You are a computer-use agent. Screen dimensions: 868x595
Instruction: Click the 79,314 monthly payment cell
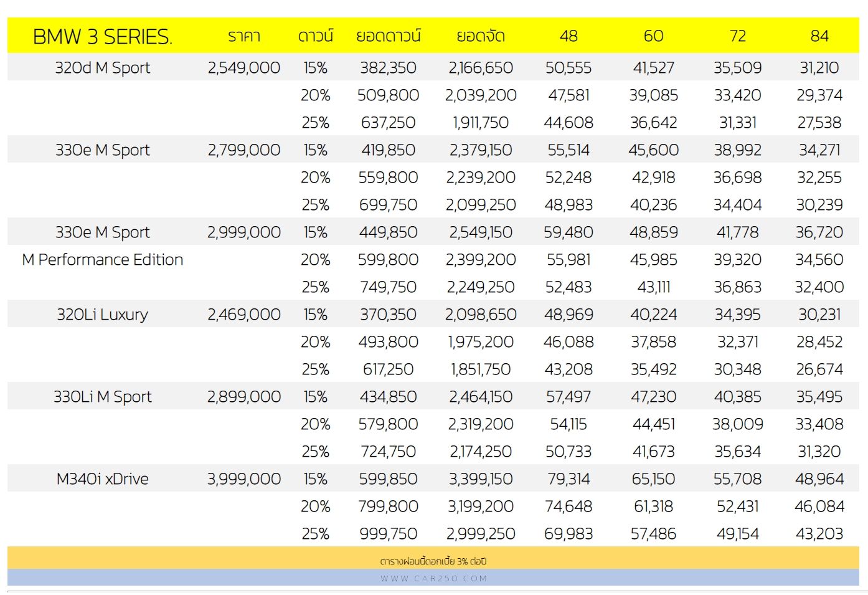point(568,479)
